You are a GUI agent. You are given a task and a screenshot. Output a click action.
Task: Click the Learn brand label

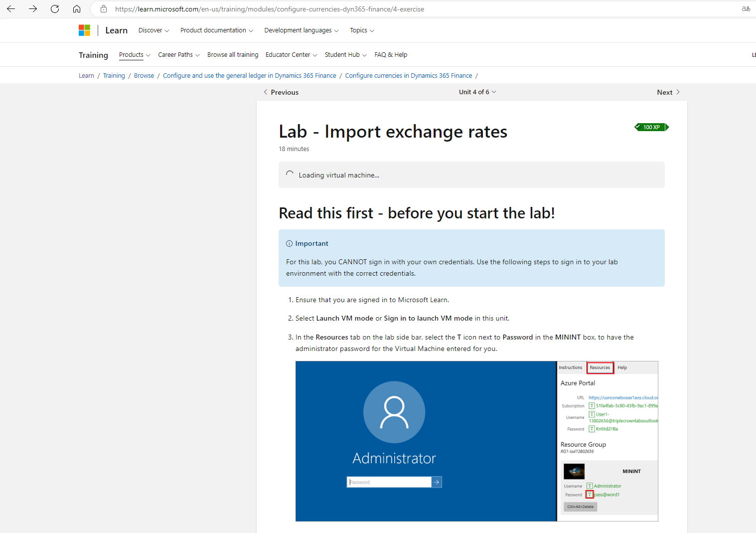coord(116,30)
